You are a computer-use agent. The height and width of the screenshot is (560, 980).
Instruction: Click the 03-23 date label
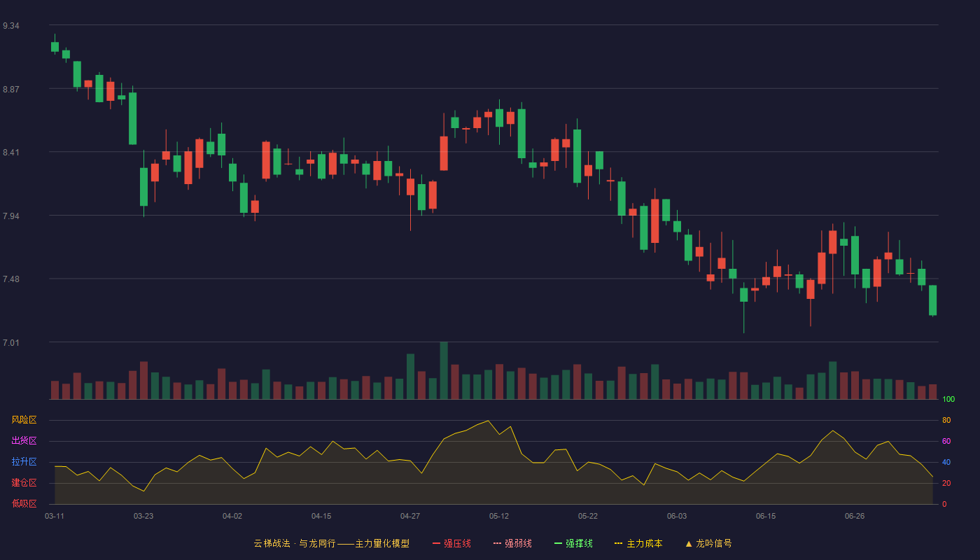[143, 516]
